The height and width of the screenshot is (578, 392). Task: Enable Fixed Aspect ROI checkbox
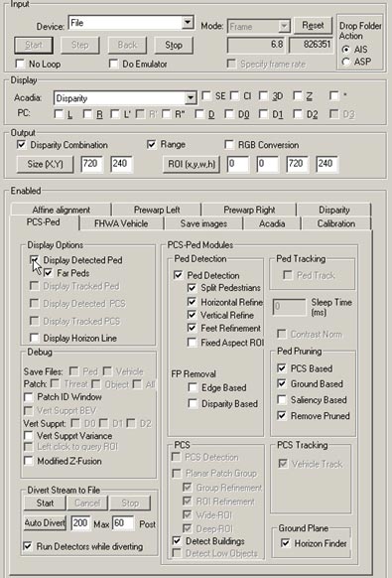point(192,342)
